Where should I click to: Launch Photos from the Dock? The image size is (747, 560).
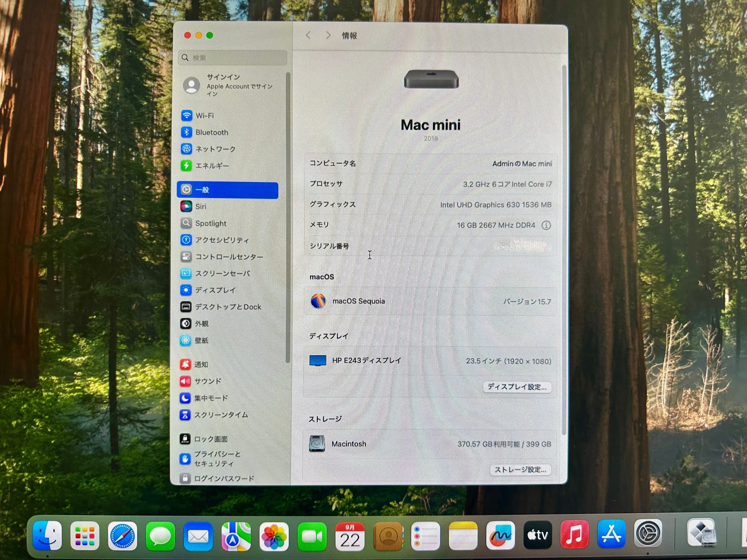click(x=274, y=536)
